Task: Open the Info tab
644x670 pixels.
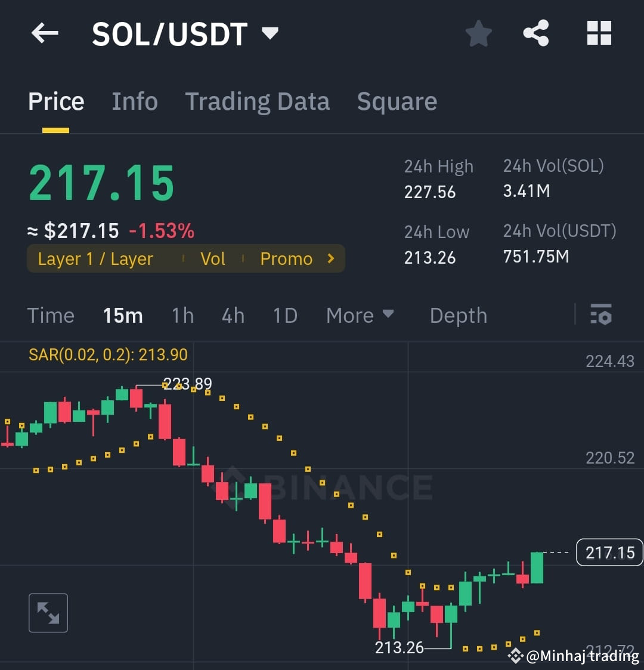Action: coord(134,101)
